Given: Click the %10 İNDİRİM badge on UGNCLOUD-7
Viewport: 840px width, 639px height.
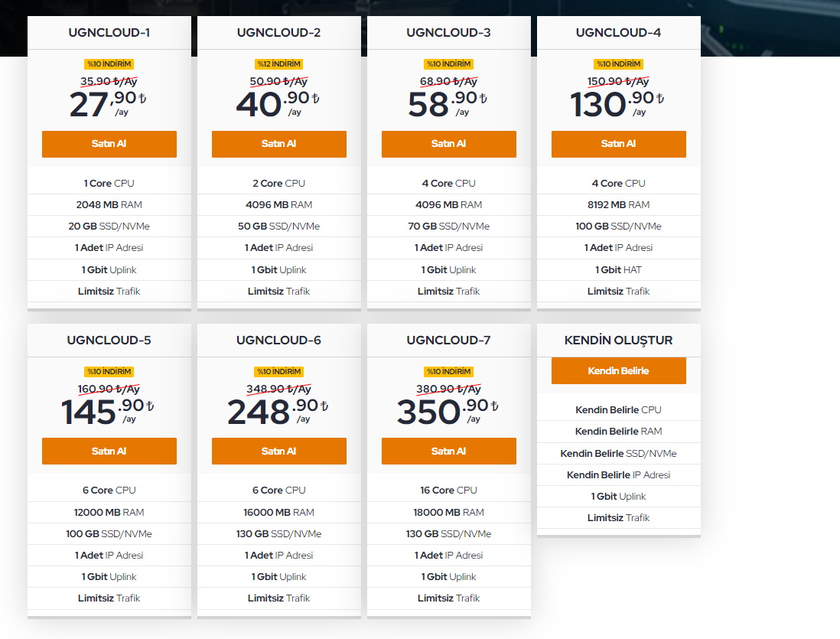Looking at the screenshot, I should (449, 371).
